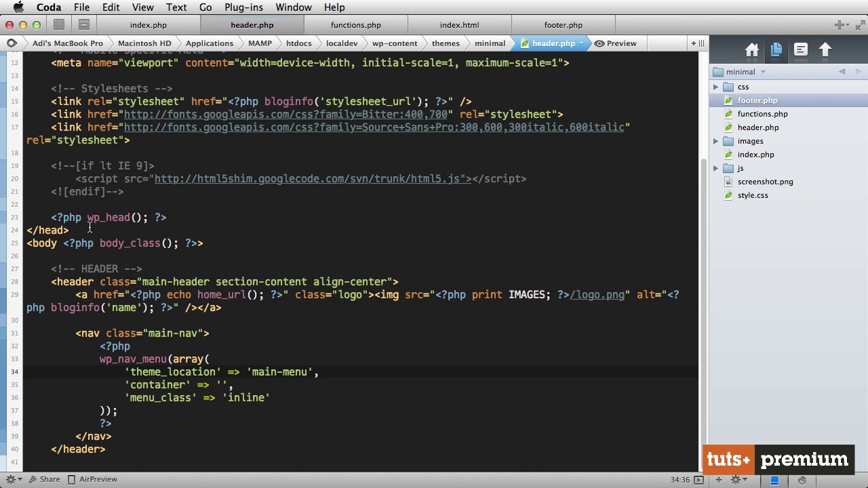Expand the js folder
The height and width of the screenshot is (488, 868).
(x=715, y=168)
